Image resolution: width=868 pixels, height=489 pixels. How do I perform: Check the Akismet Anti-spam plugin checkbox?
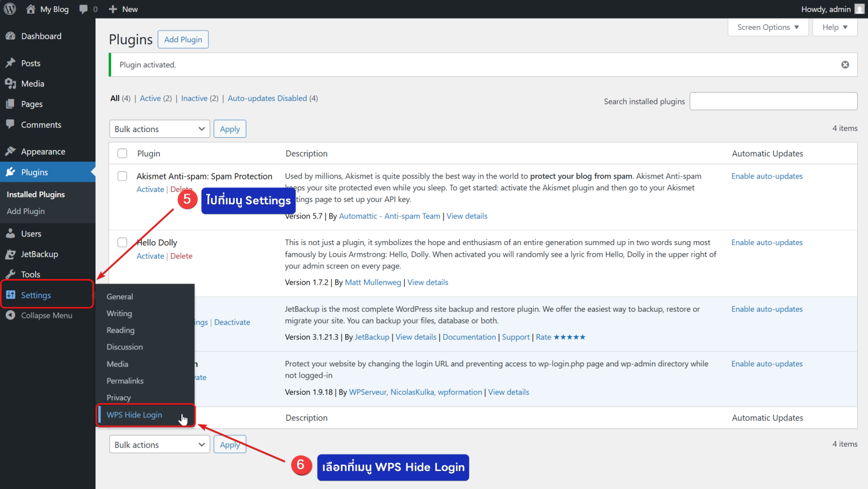point(122,176)
